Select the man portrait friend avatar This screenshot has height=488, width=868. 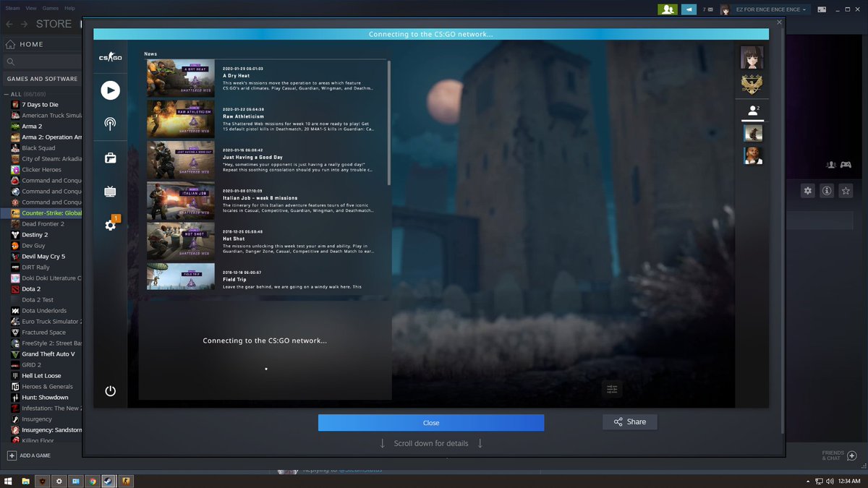[752, 155]
